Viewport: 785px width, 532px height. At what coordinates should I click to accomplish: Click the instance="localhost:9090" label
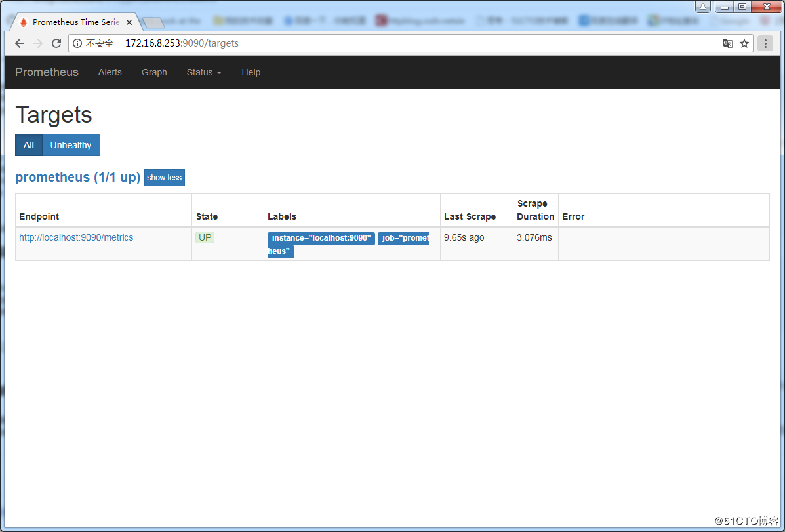click(321, 238)
